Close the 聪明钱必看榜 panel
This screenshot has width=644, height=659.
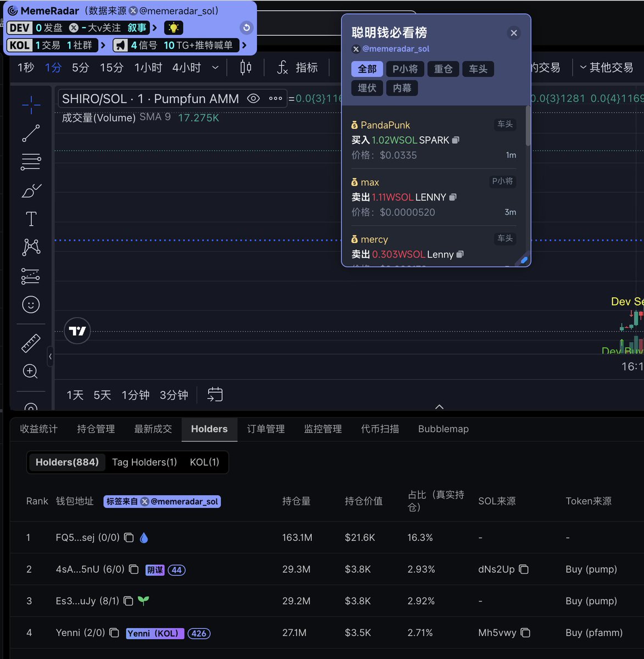tap(514, 33)
